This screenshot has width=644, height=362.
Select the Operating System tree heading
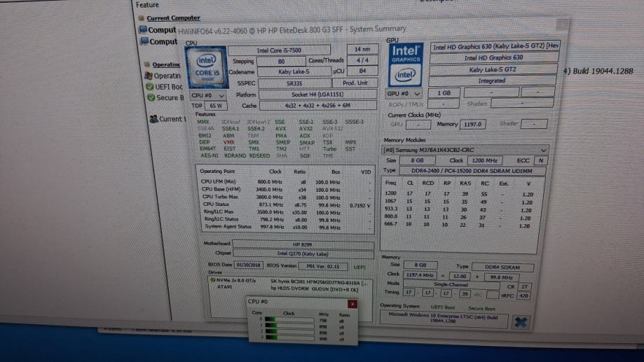pos(166,64)
